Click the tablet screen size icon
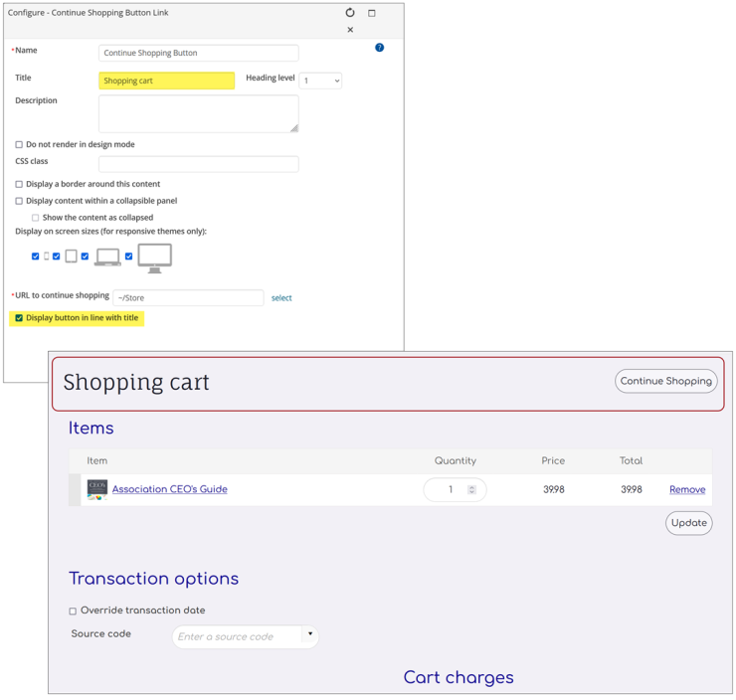Screen dimensions: 736x700 tap(71, 257)
